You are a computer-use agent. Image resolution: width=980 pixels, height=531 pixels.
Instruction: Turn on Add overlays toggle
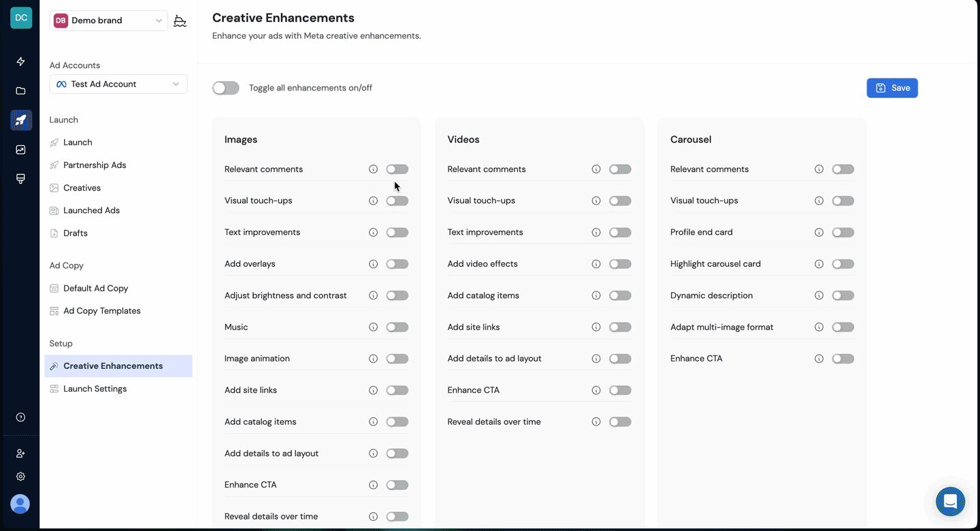[x=397, y=264]
